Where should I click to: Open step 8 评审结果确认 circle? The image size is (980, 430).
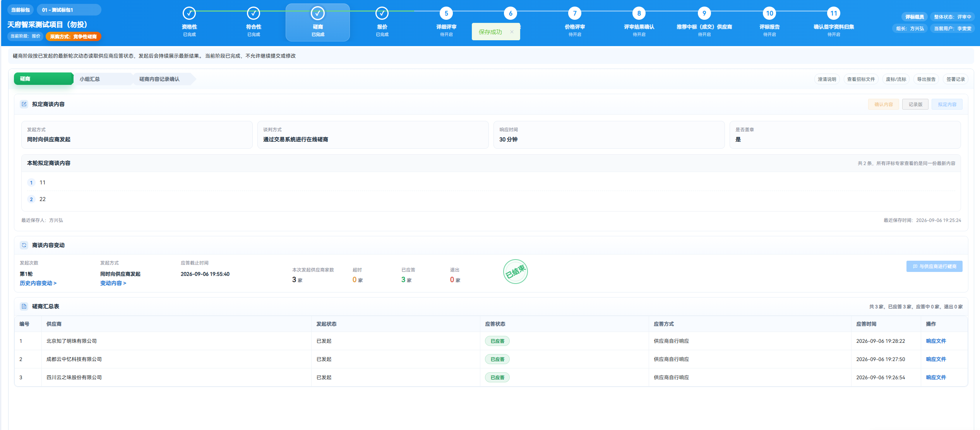click(639, 14)
